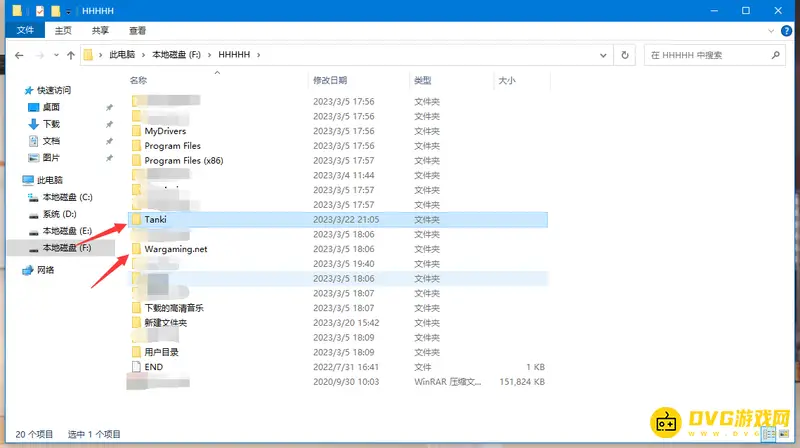Click the END file document icon

pos(136,367)
